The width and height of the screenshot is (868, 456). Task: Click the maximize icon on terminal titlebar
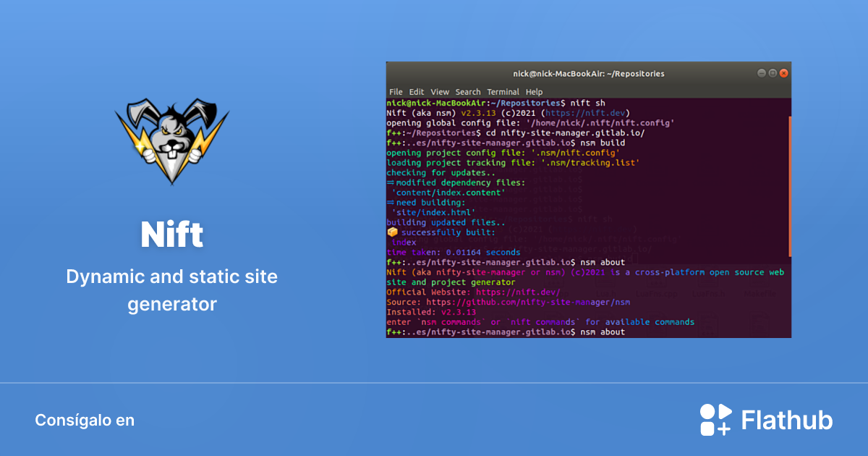772,72
